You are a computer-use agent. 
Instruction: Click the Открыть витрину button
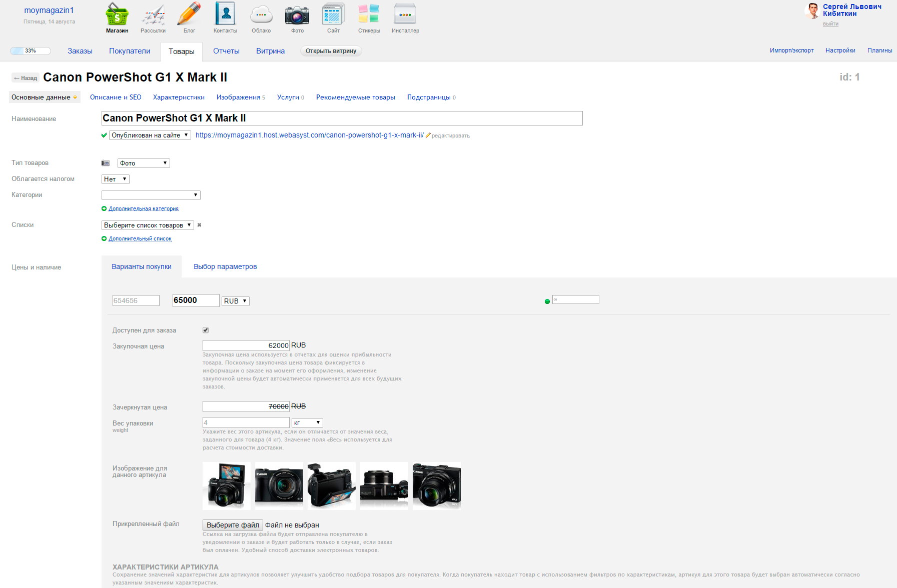coord(331,51)
